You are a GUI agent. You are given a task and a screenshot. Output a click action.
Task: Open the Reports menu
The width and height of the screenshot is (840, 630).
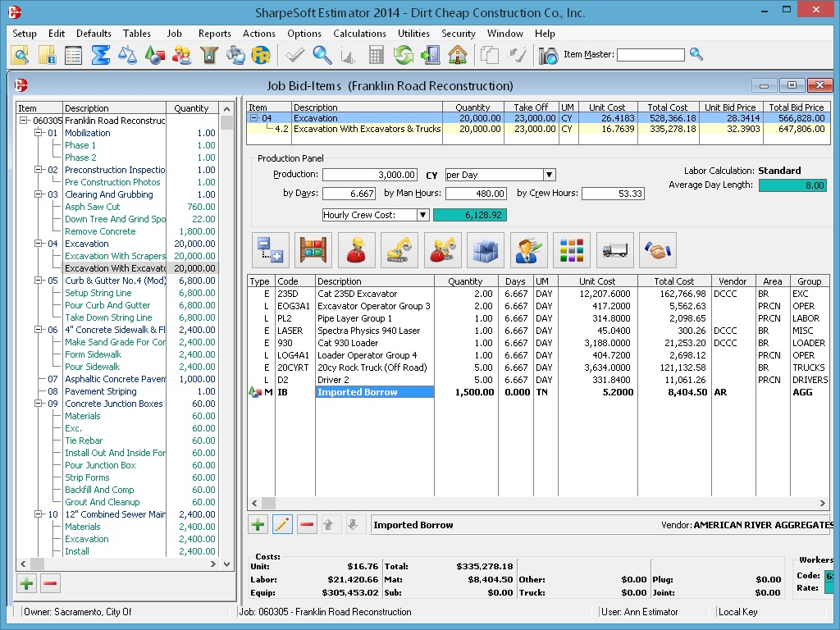click(214, 34)
